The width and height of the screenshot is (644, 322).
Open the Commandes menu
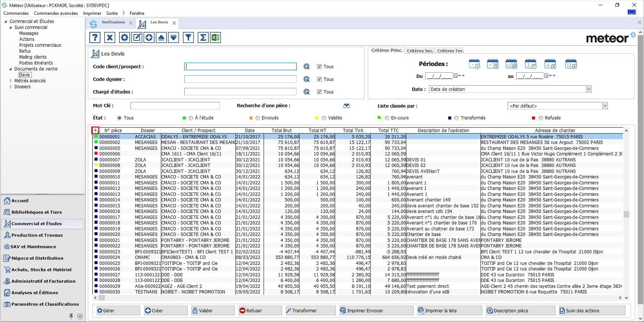click(x=16, y=13)
